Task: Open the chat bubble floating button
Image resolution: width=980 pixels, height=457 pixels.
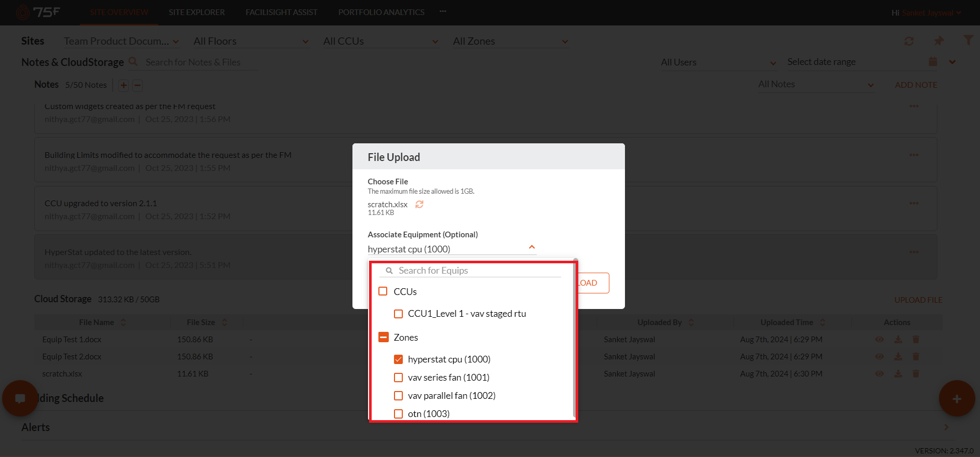Action: point(20,398)
